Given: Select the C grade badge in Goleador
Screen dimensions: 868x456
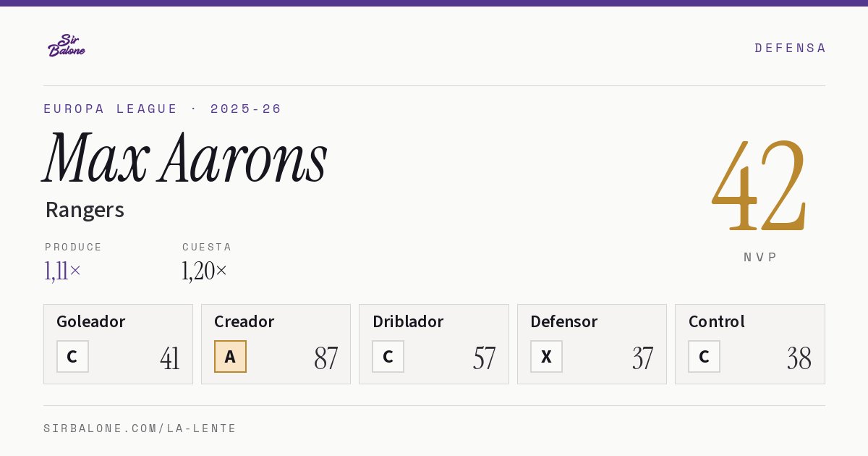Looking at the screenshot, I should (x=72, y=356).
